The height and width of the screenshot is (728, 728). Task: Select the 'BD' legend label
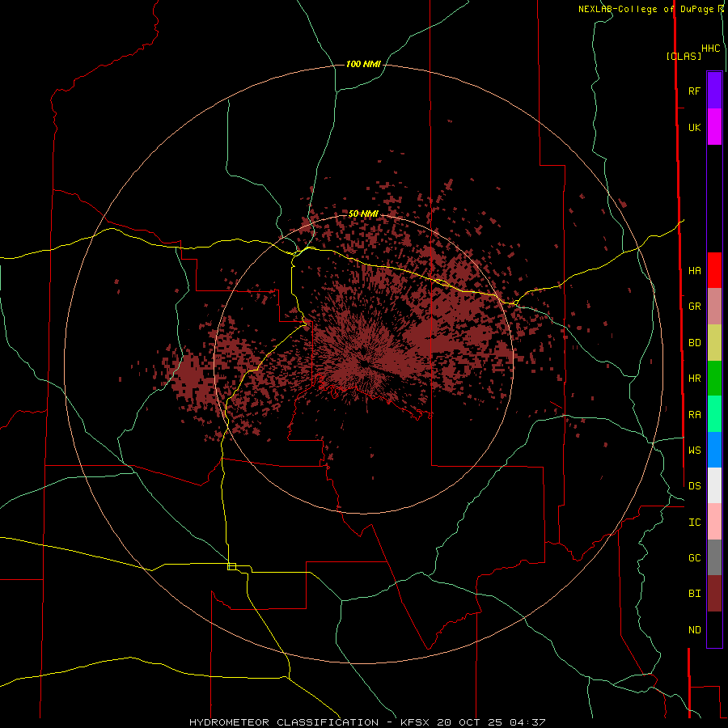tap(694, 343)
